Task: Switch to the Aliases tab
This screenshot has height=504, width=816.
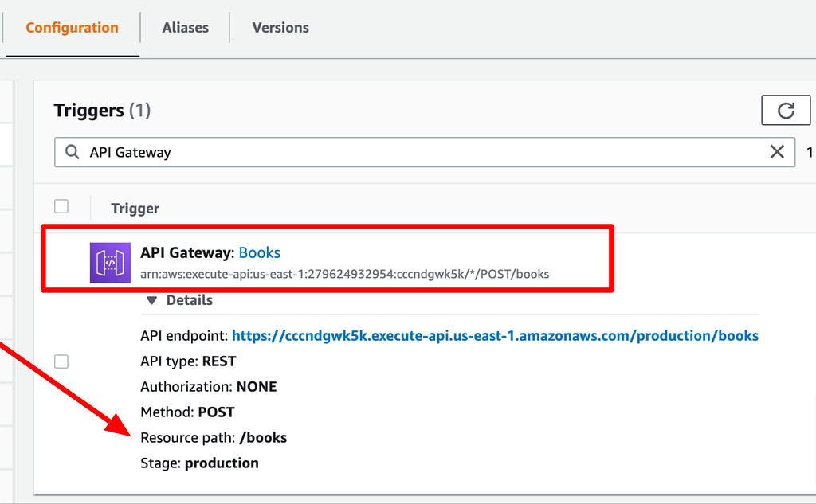Action: [x=185, y=28]
